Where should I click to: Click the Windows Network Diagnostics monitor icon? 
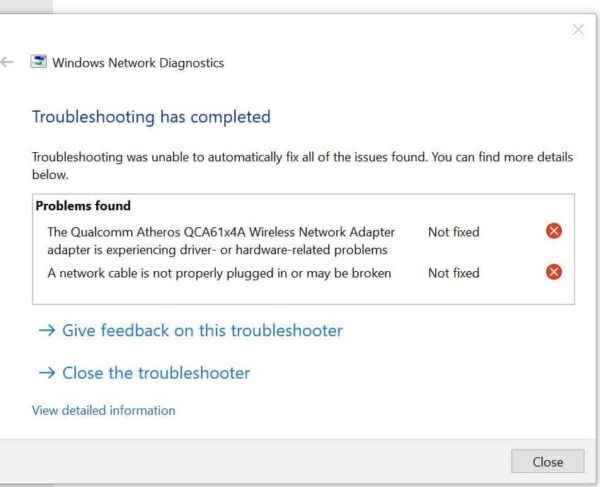pos(38,62)
